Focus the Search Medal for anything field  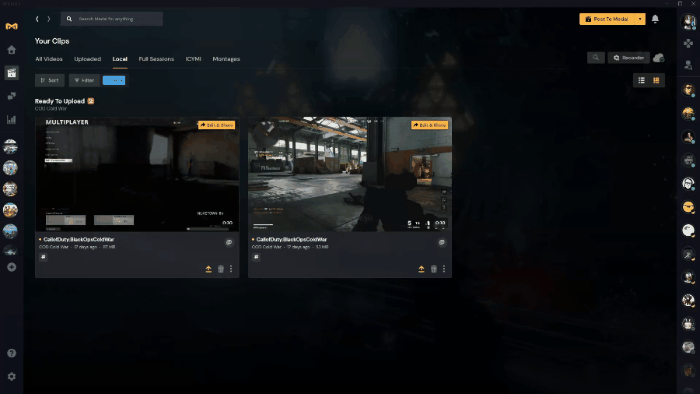(x=112, y=19)
